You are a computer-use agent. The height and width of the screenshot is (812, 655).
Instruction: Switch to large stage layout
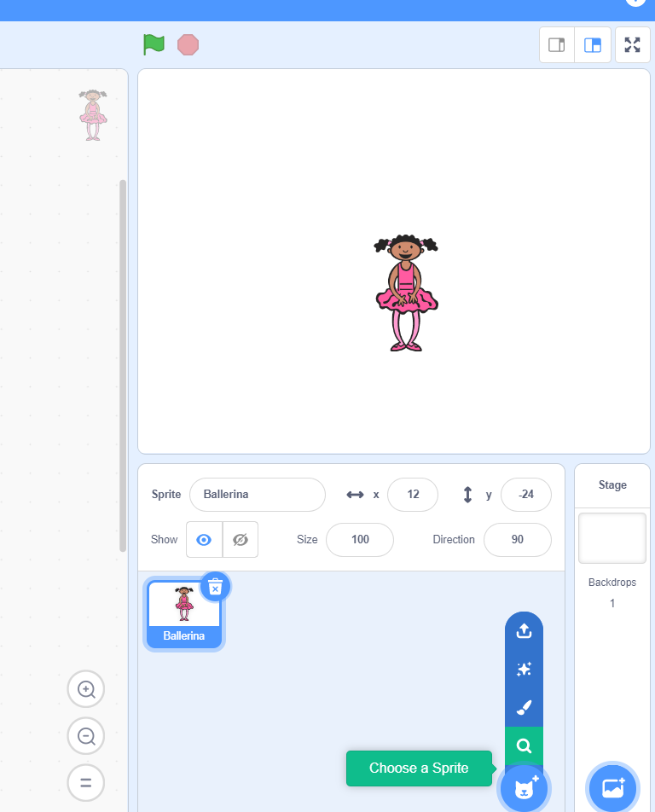coord(593,45)
